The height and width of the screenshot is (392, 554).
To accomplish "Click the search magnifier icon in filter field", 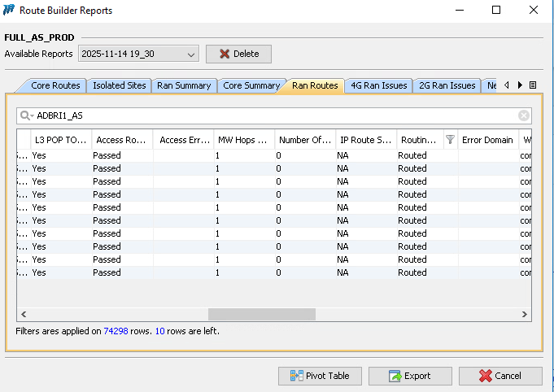I will [26, 115].
